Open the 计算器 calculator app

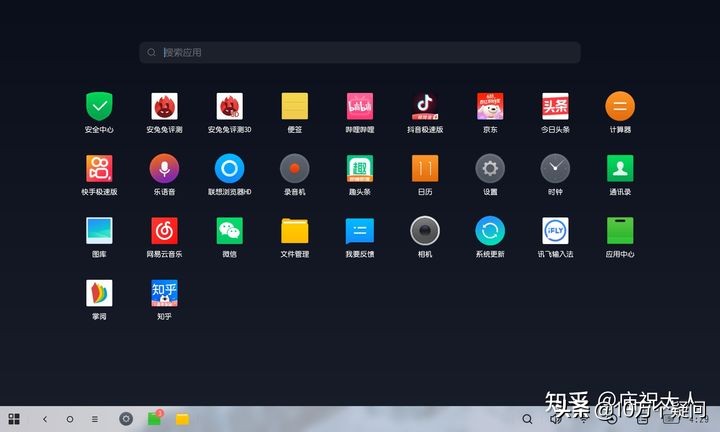620,107
